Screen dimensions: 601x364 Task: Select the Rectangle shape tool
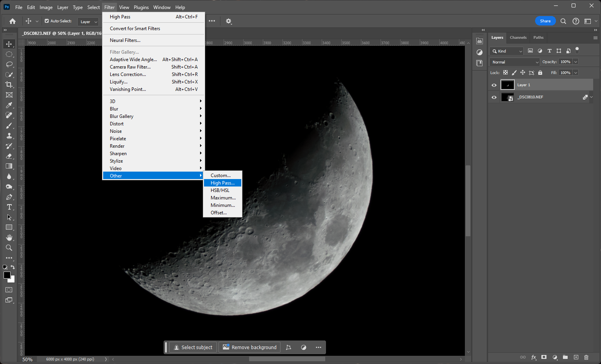(9, 227)
